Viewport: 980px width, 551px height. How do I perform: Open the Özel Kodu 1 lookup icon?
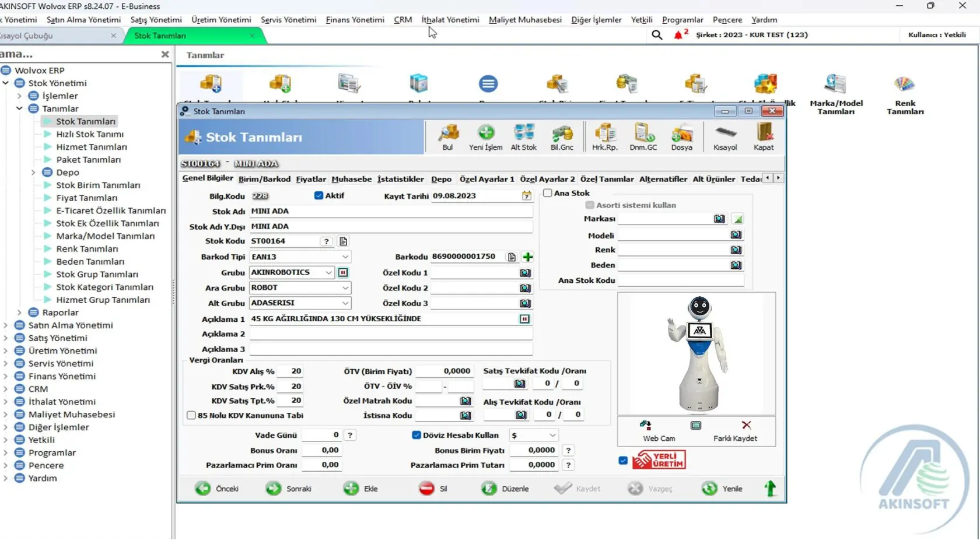pyautogui.click(x=525, y=273)
